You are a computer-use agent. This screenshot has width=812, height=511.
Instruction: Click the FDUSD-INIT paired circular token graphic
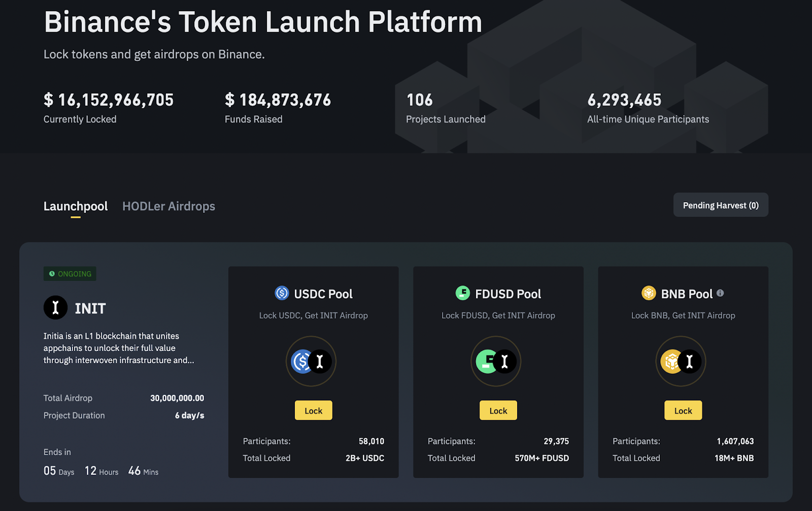pos(496,362)
